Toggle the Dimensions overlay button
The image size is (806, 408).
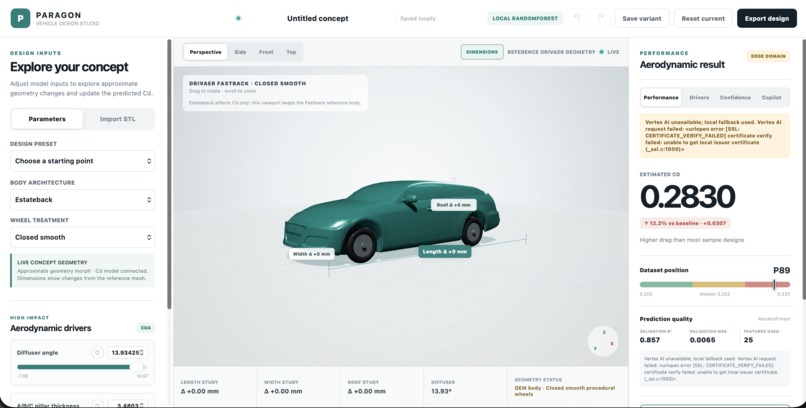pyautogui.click(x=482, y=52)
